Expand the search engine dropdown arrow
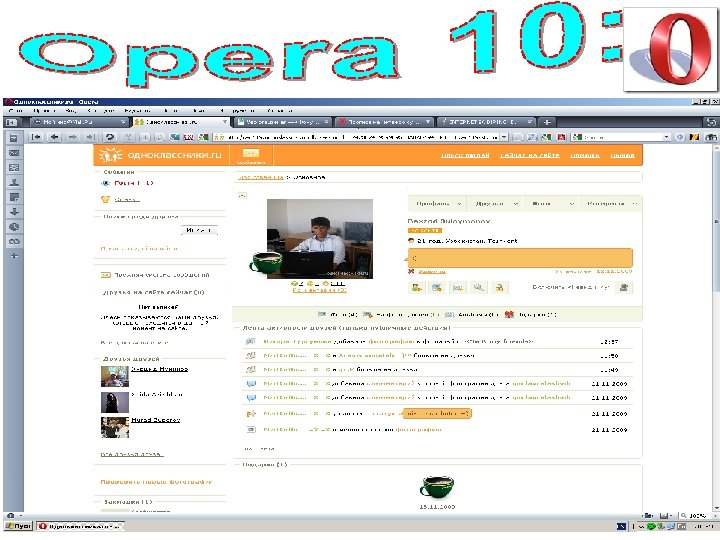 667,137
